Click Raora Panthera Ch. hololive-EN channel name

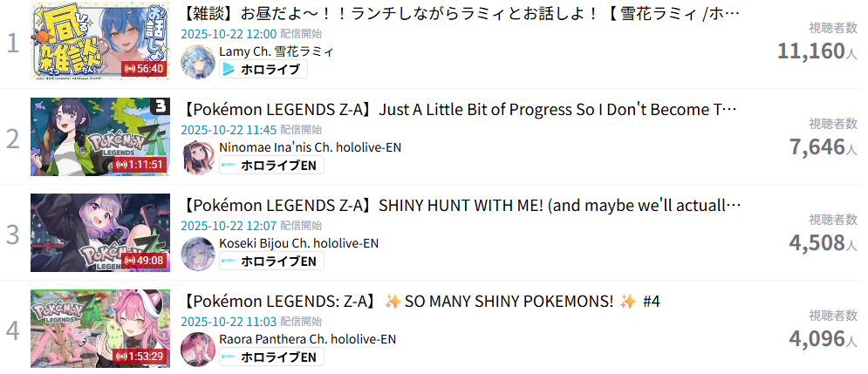coord(308,339)
